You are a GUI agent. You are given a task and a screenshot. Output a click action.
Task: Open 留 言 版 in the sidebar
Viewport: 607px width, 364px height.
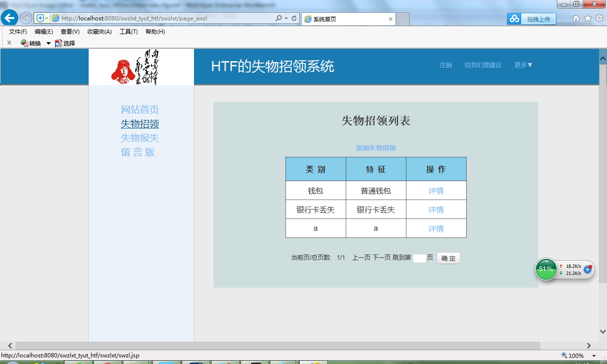coord(138,152)
